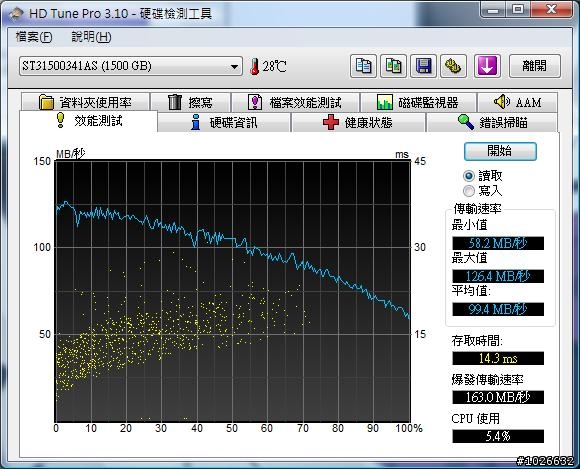Switch to the 資料夾使用率 tab
Screen dimensions: 580x469
pyautogui.click(x=85, y=102)
